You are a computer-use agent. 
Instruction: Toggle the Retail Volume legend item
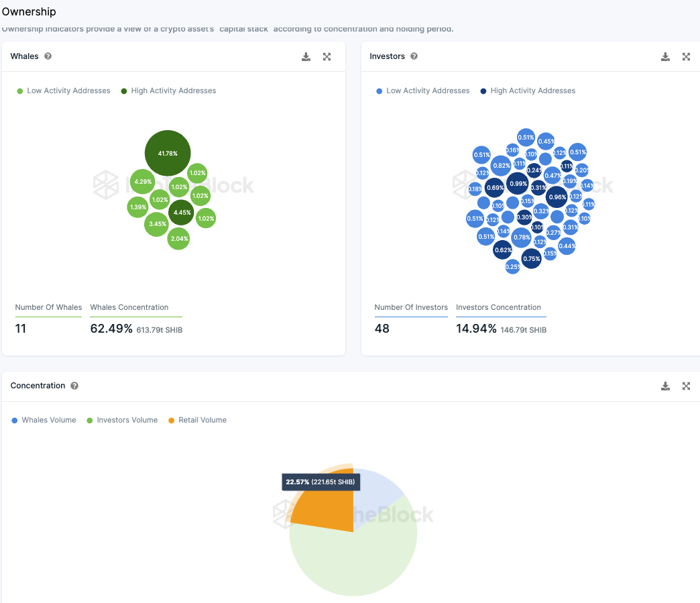click(x=197, y=420)
